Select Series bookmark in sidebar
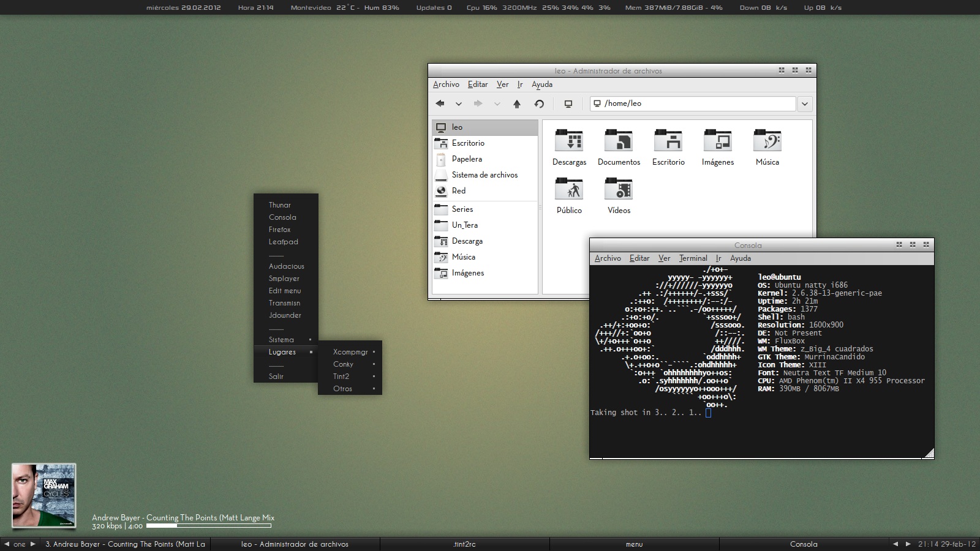 485,209
